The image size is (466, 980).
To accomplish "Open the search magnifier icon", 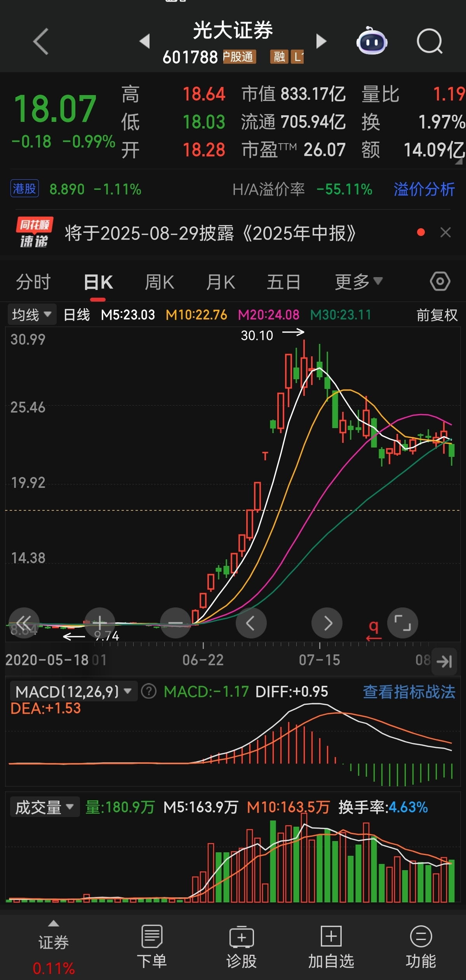I will pos(429,41).
